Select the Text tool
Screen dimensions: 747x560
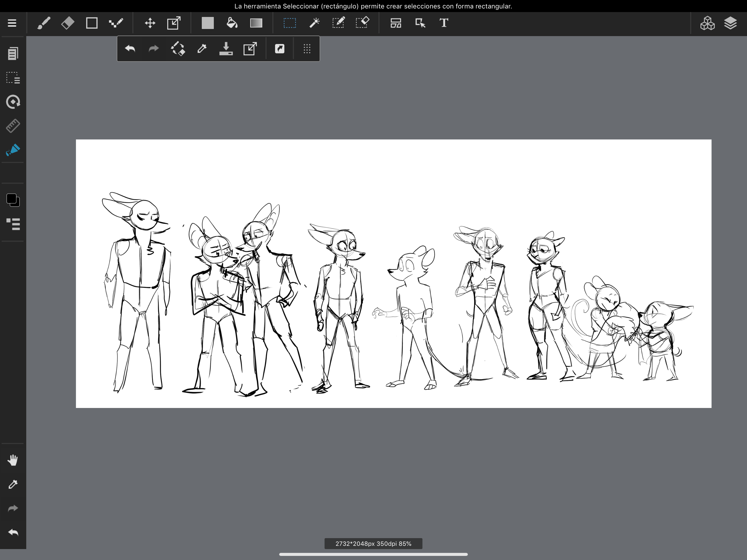444,23
